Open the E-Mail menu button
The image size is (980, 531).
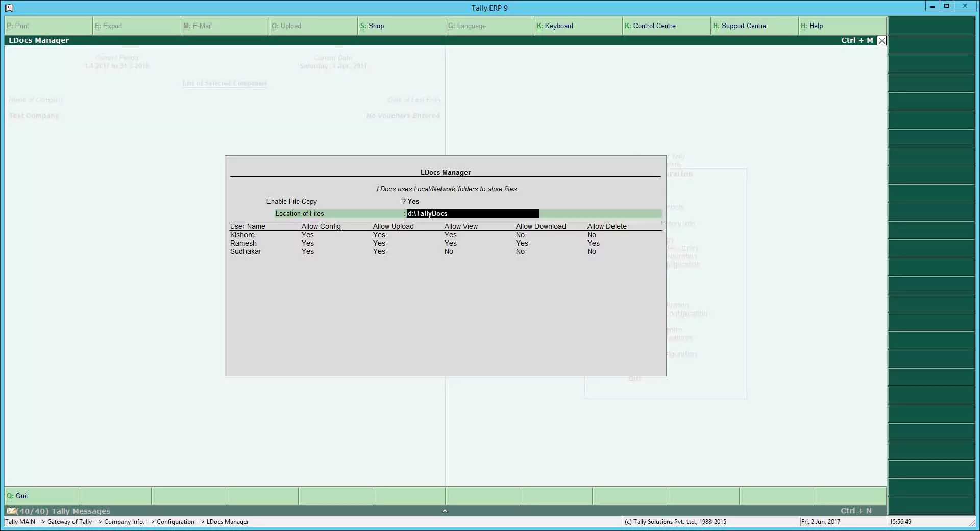(225, 26)
